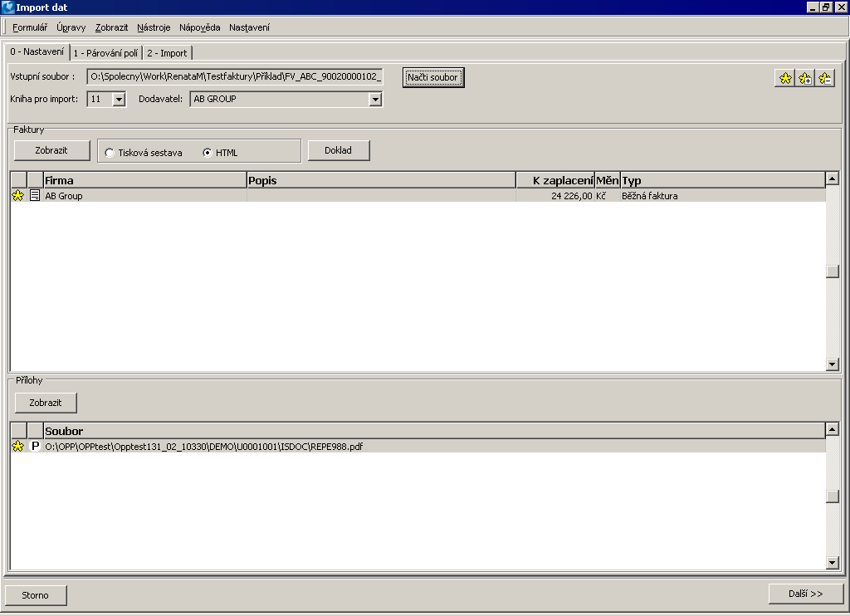Click the application icon in the title bar
Viewport: 850px width, 616px height.
pyautogui.click(x=7, y=7)
